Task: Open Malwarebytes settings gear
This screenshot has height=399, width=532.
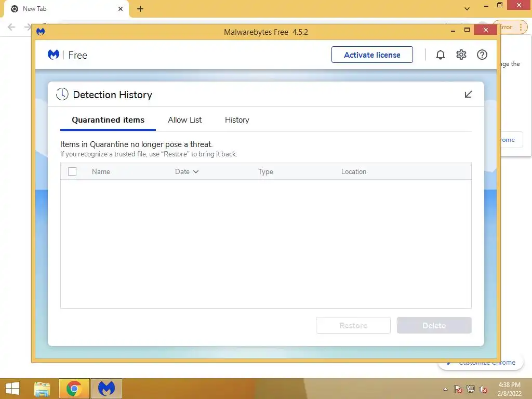Action: tap(461, 55)
